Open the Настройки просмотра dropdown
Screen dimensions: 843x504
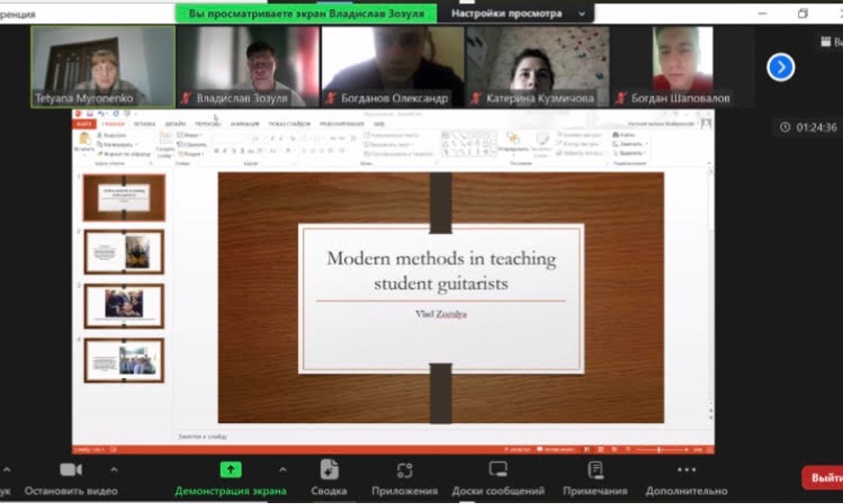(518, 13)
